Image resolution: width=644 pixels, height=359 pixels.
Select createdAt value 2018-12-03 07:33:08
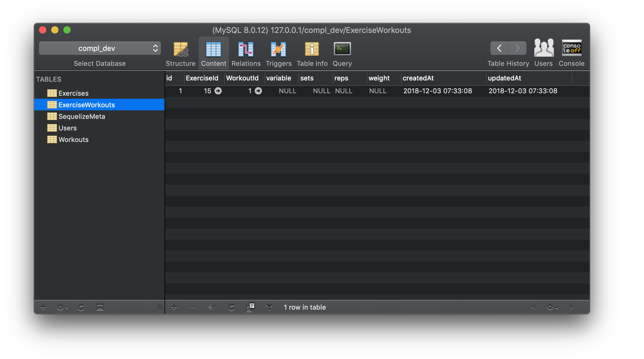pyautogui.click(x=437, y=91)
